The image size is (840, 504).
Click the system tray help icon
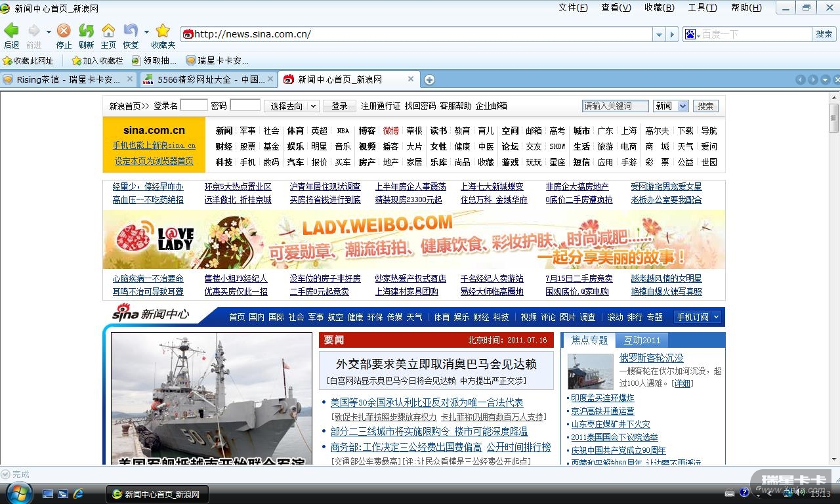pyautogui.click(x=744, y=493)
